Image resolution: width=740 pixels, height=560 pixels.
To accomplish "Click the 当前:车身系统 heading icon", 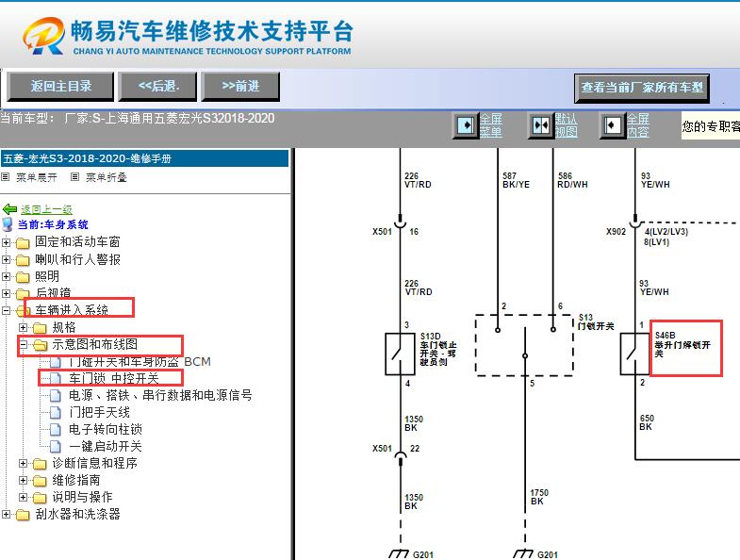I will 8,224.
